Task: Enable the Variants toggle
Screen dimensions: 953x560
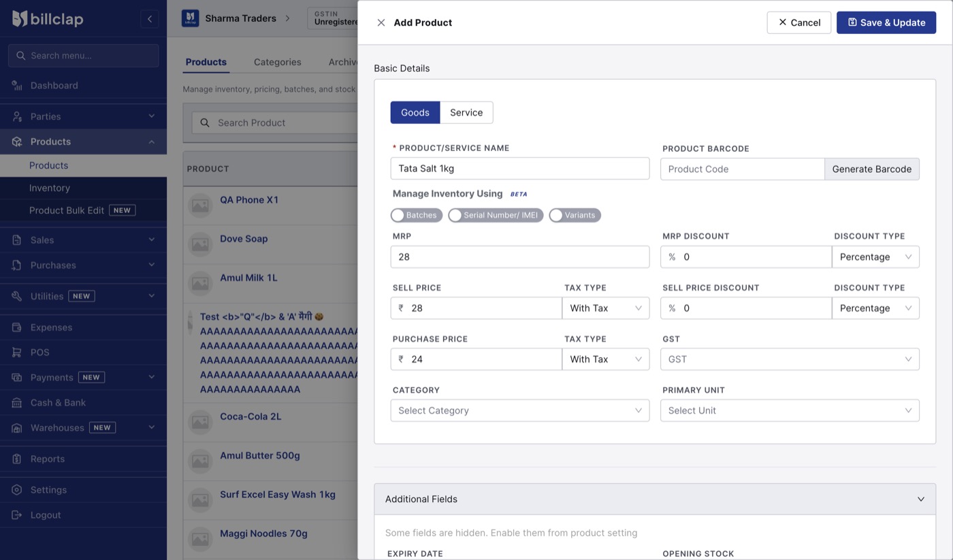Action: click(x=575, y=215)
